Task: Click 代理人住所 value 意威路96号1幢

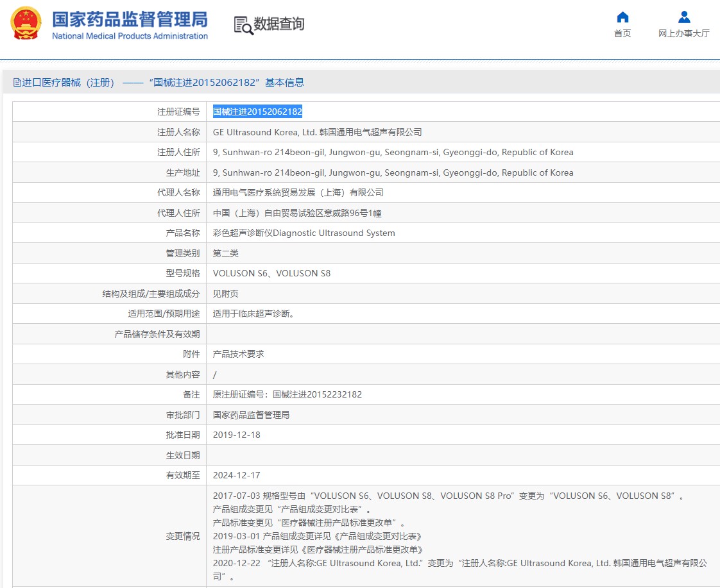Action: click(297, 213)
